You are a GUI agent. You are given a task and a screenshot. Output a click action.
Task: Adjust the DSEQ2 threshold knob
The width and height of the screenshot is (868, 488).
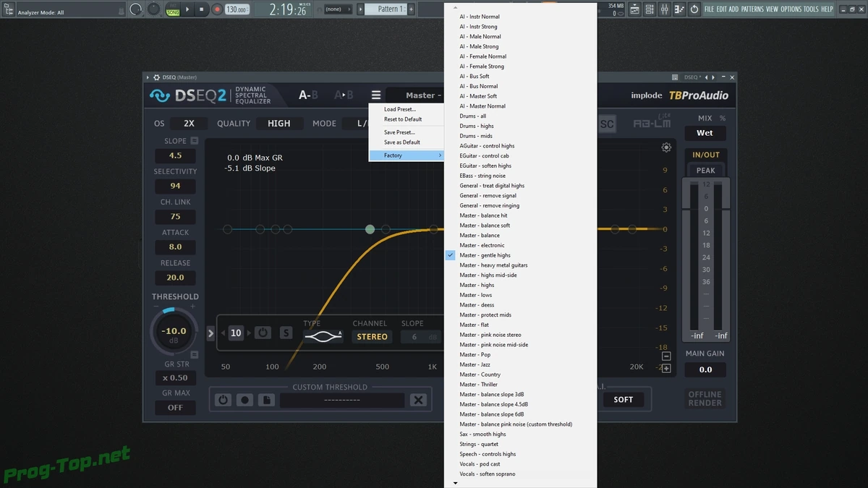pyautogui.click(x=174, y=333)
